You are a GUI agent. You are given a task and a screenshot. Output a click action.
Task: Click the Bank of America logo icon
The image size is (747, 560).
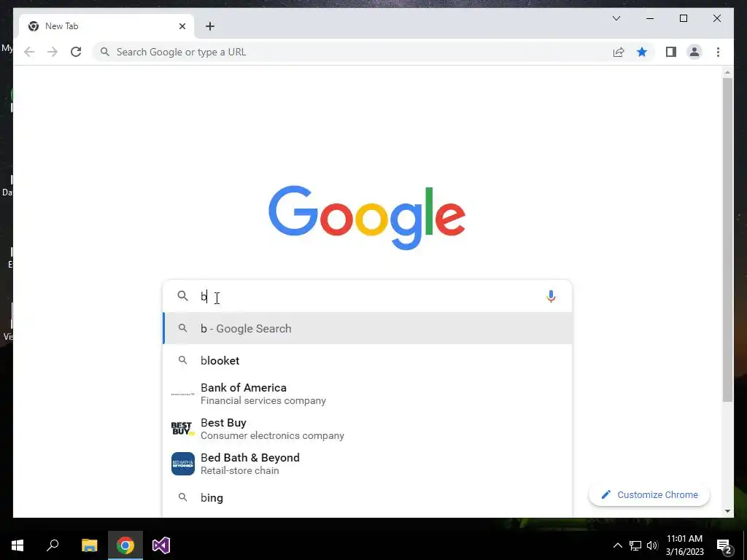pos(183,394)
